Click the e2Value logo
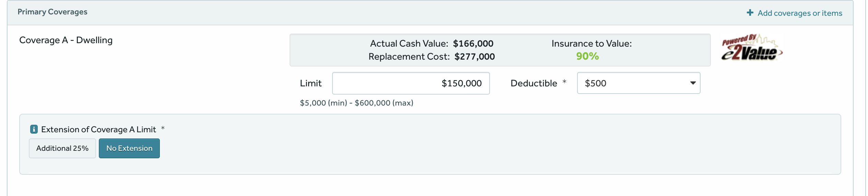 (x=752, y=48)
